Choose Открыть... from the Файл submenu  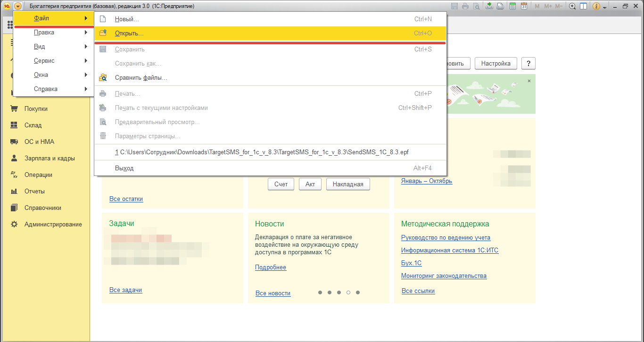point(270,33)
